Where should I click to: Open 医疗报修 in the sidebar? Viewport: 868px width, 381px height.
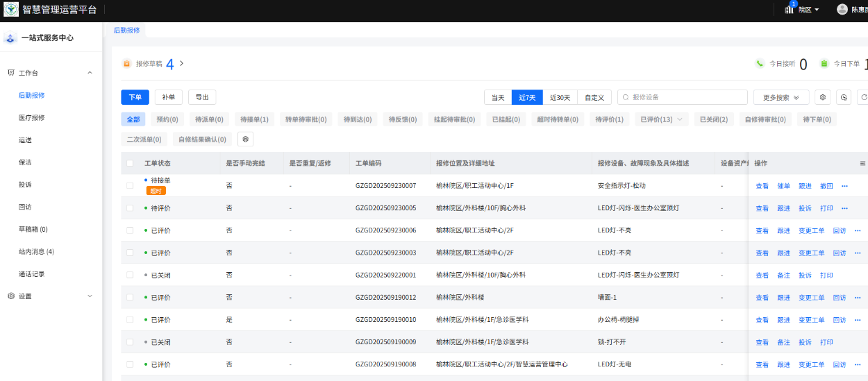[x=32, y=118]
